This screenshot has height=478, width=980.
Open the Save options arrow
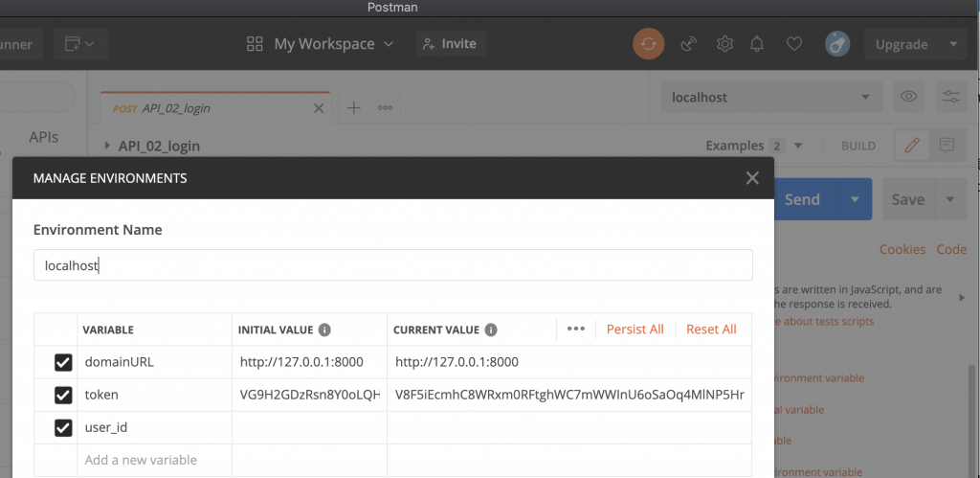point(950,199)
